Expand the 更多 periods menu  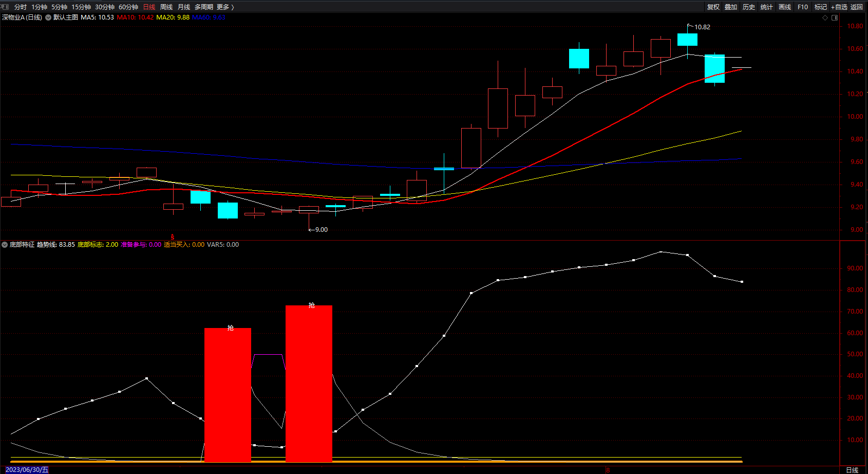[x=225, y=7]
